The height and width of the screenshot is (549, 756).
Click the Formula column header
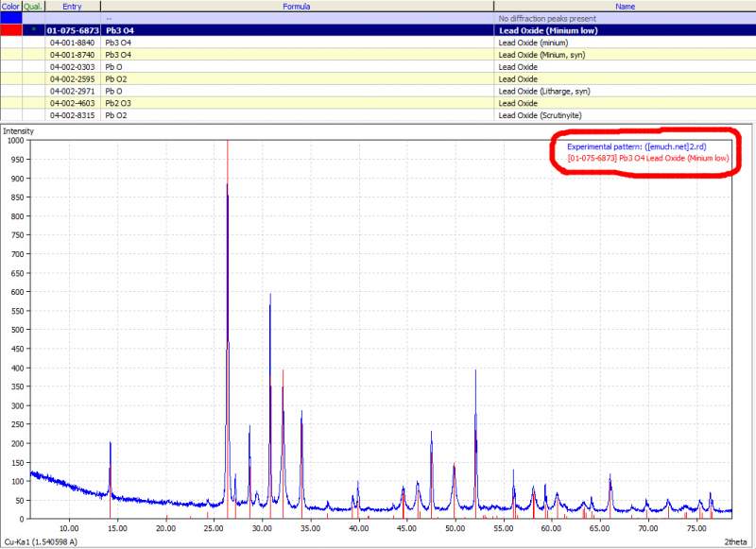297,6
